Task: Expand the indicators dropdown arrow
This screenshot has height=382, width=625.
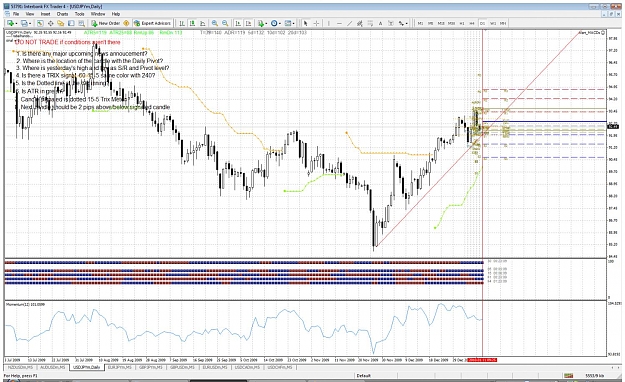Action: [267, 23]
